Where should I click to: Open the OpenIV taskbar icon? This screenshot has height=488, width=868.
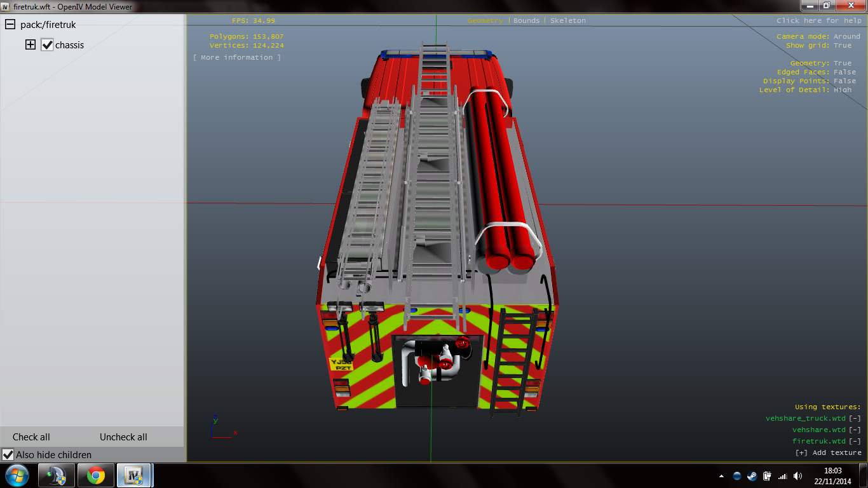134,475
